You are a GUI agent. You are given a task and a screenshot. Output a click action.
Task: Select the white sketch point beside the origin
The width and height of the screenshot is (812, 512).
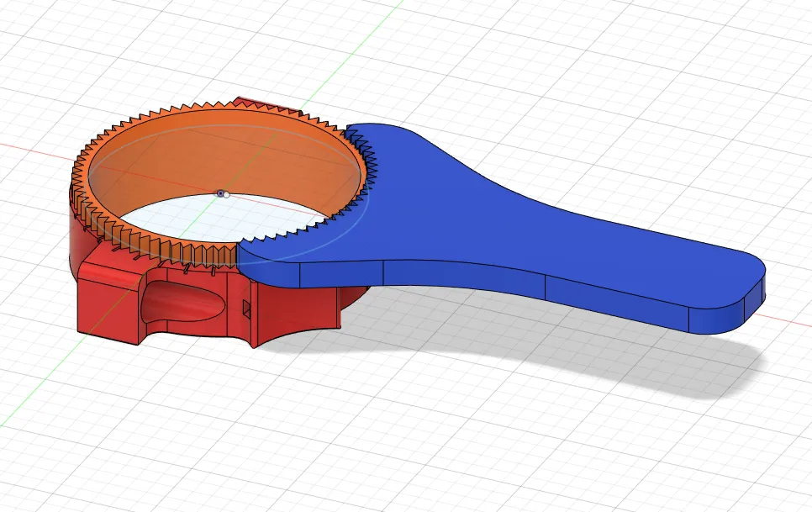click(227, 194)
